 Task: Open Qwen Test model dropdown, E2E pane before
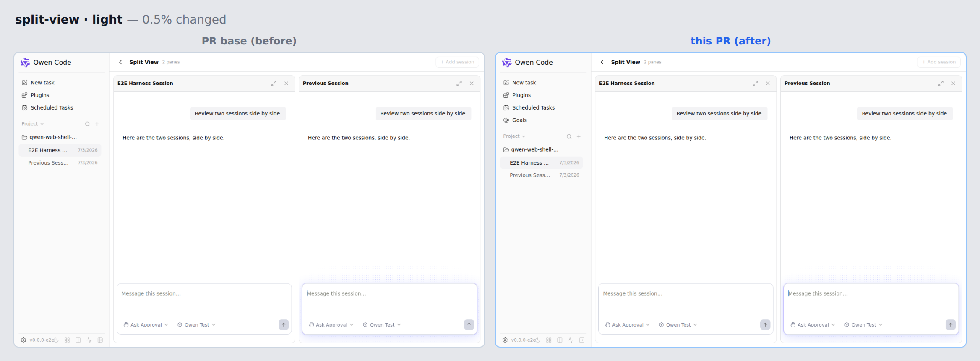pos(196,325)
